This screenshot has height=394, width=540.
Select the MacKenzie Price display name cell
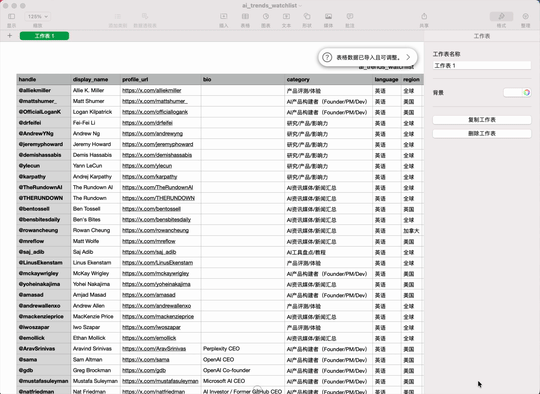(95, 317)
